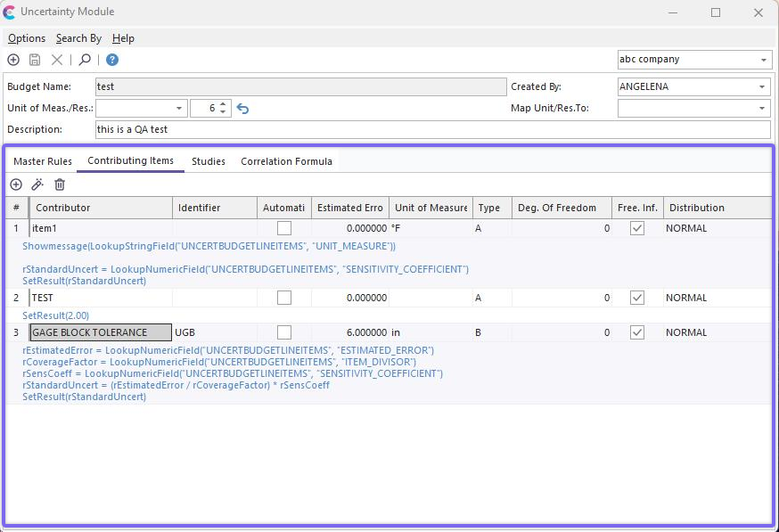This screenshot has height=532, width=779.
Task: Click the undo arrow beside resolution
Action: pyautogui.click(x=242, y=109)
